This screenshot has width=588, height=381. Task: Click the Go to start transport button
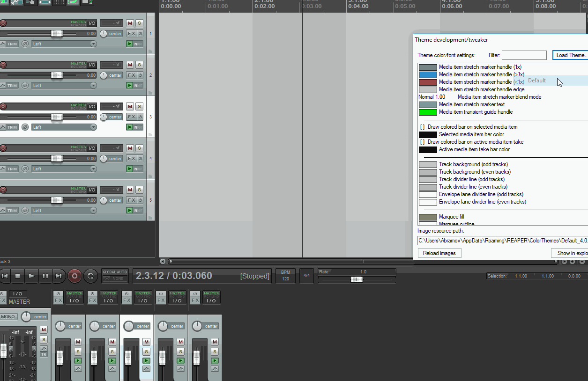point(5,276)
